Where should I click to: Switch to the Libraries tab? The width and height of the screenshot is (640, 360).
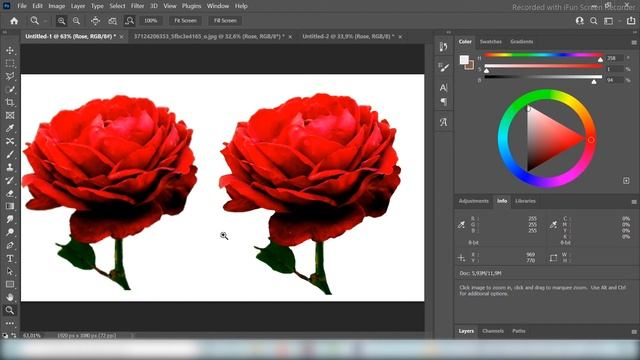pos(525,201)
